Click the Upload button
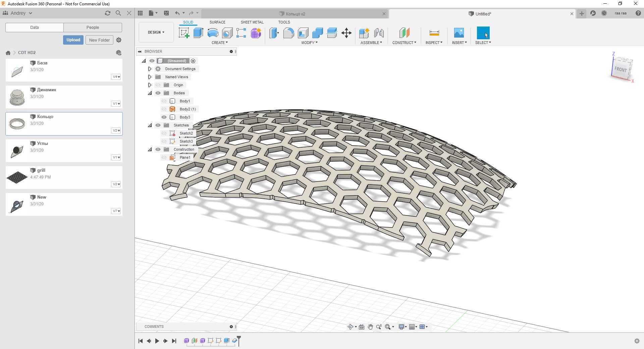 point(73,40)
